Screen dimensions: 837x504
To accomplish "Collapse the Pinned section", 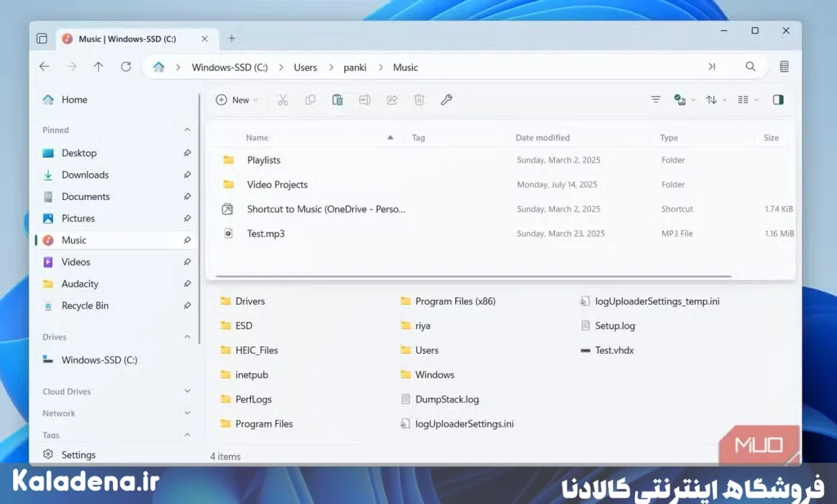I will click(x=187, y=130).
